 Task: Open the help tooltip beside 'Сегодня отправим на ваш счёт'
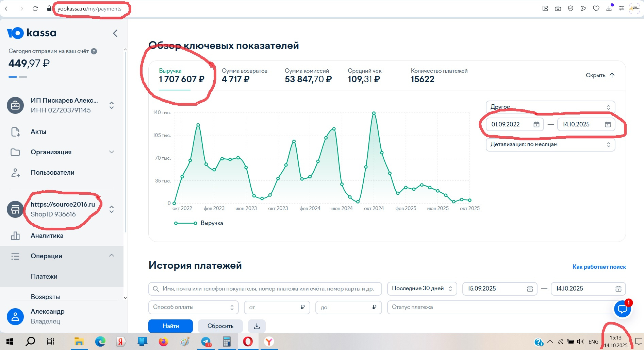[x=94, y=51]
